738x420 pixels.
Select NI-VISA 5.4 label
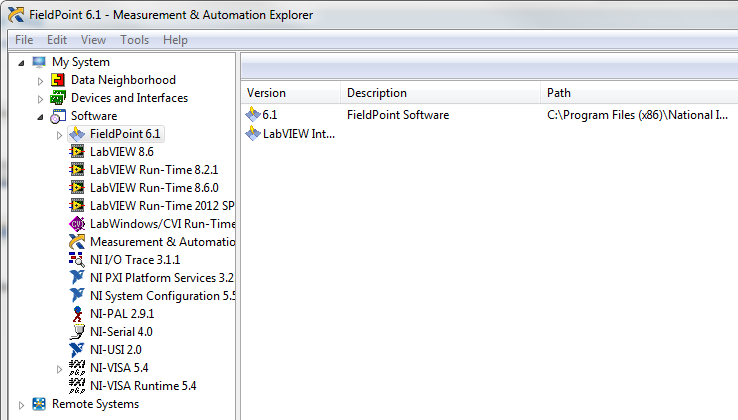click(x=119, y=368)
